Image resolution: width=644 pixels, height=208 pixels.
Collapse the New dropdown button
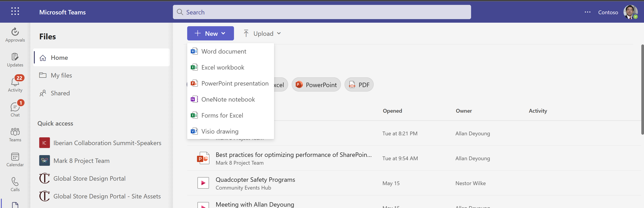point(210,33)
